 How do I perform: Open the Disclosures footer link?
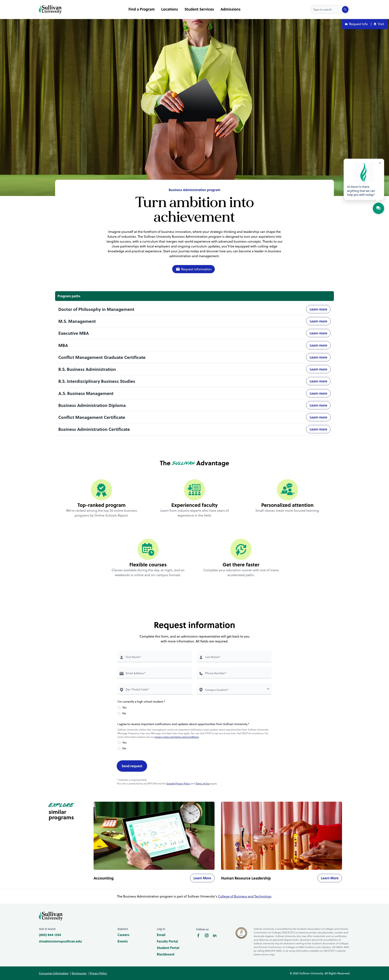click(x=79, y=973)
